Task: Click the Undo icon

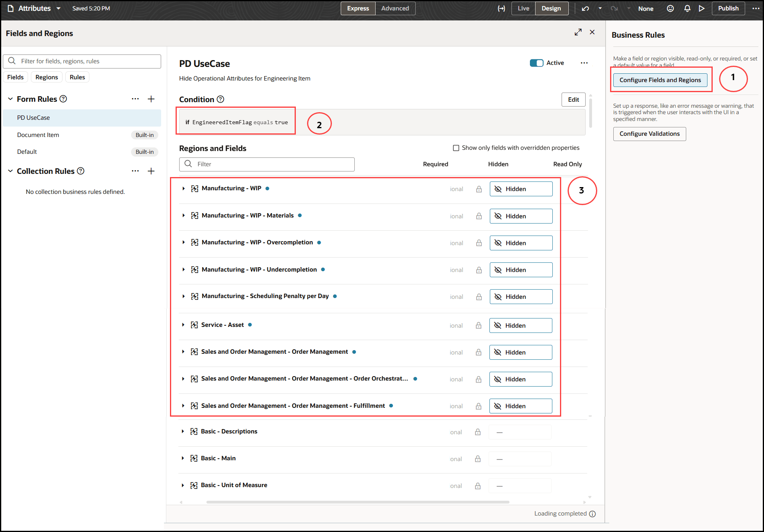Action: click(x=585, y=8)
